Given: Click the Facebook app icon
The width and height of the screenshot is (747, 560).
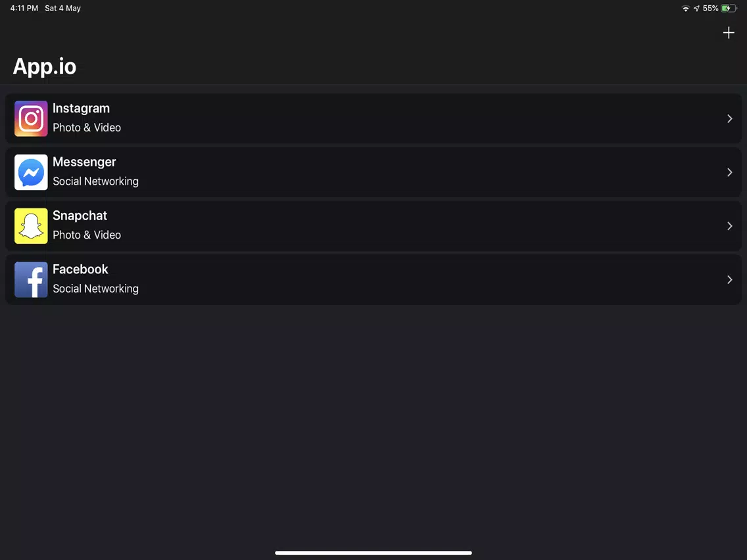Looking at the screenshot, I should pyautogui.click(x=31, y=279).
